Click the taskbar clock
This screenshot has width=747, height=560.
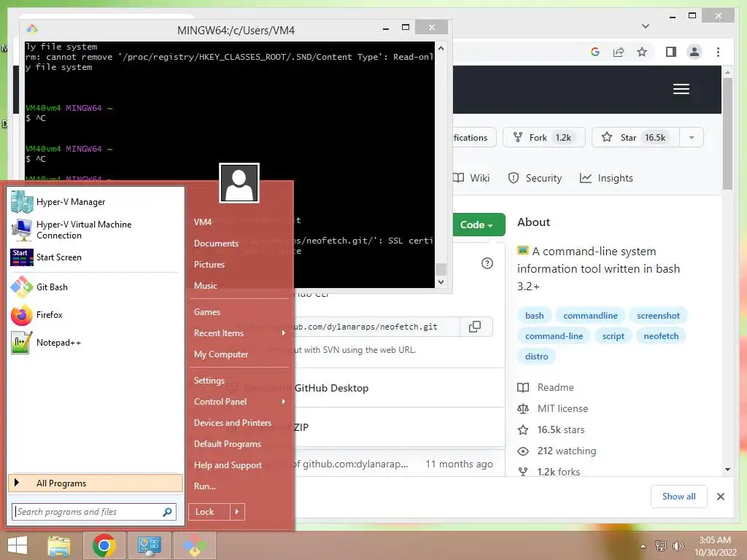tap(715, 546)
